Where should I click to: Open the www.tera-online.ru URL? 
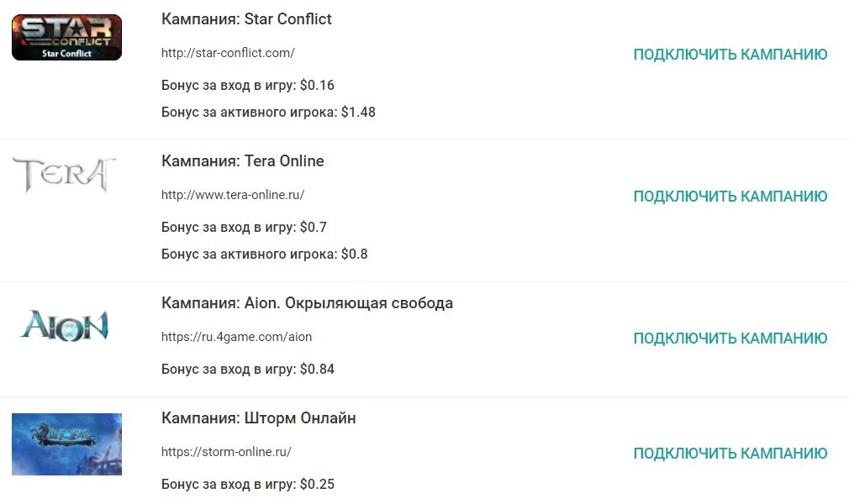point(233,195)
